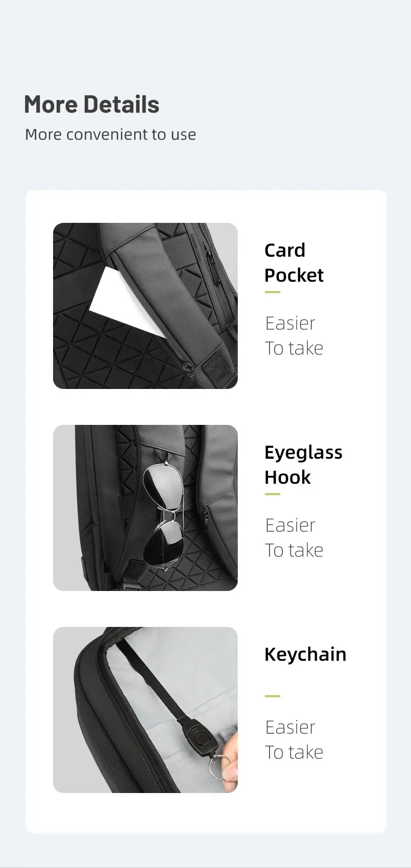Screen dimensions: 411x868
Task: Click the green underline beneath Keychain
Action: (x=273, y=696)
